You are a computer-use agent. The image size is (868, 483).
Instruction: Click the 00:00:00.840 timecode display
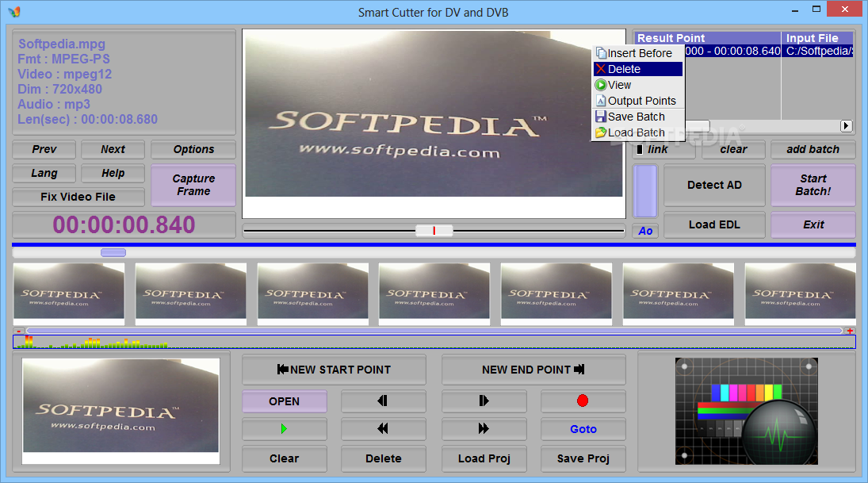124,225
